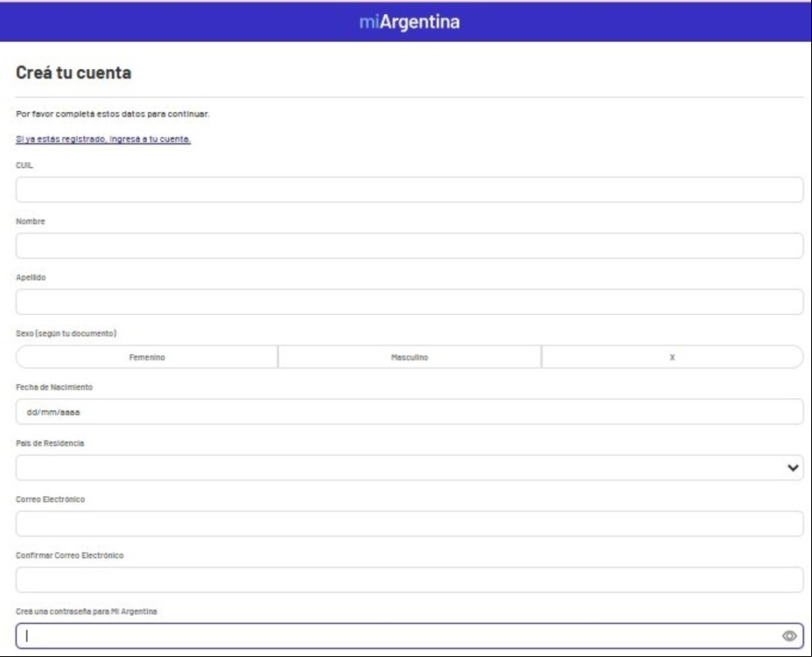Click the 'Creá tu cuenta' heading
Viewport: 812px width, 657px height.
[73, 73]
